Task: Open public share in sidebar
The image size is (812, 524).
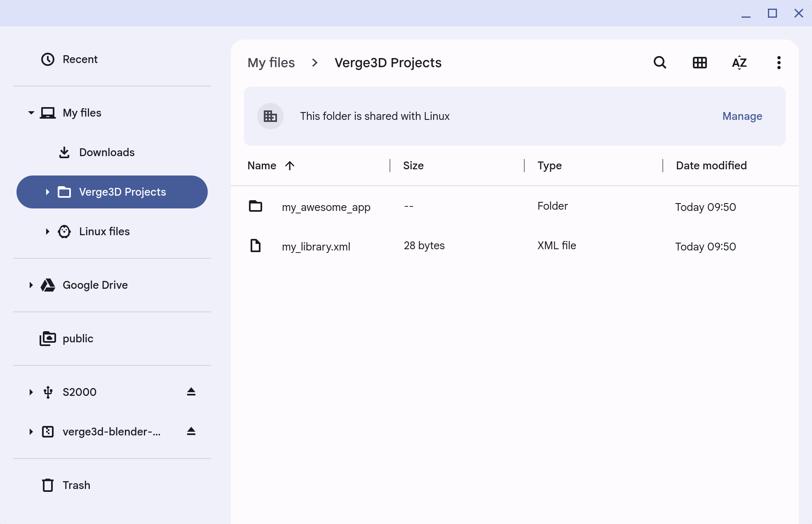Action: tap(112, 339)
